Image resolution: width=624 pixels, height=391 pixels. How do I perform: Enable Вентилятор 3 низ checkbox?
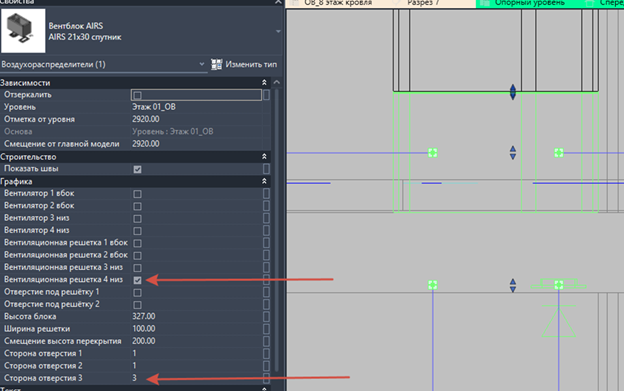tap(137, 218)
